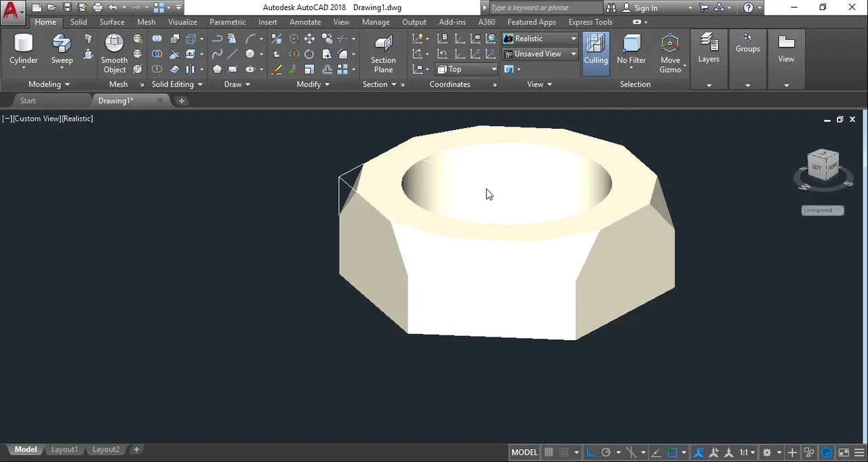This screenshot has width=868, height=462.
Task: Toggle grid display in status bar
Action: click(549, 453)
